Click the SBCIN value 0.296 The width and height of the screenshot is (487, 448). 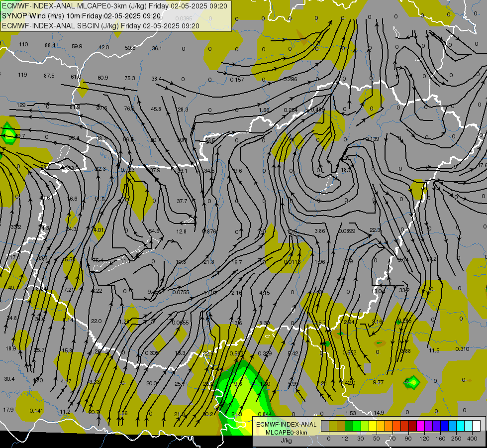pos(291,79)
